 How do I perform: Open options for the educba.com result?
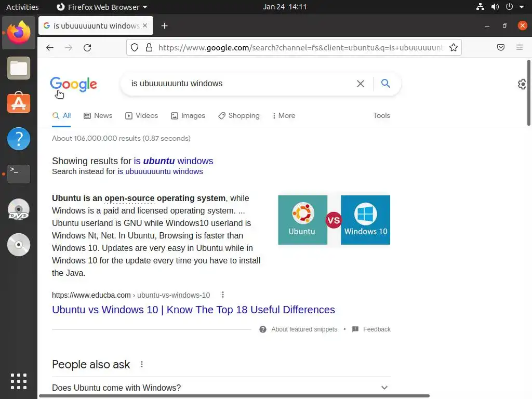(x=222, y=295)
